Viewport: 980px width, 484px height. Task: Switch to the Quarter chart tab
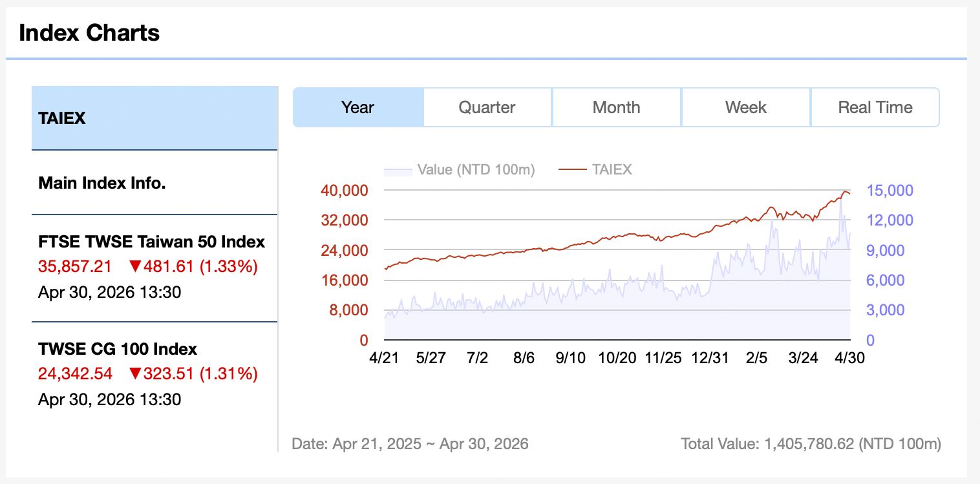487,107
